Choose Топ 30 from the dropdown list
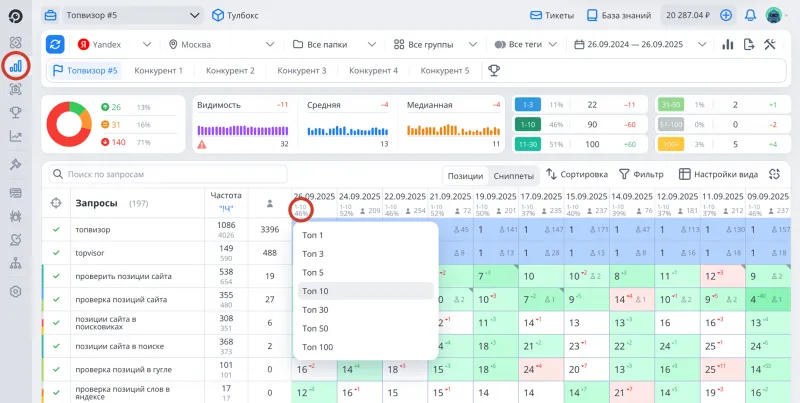This screenshot has height=403, width=800. point(315,310)
